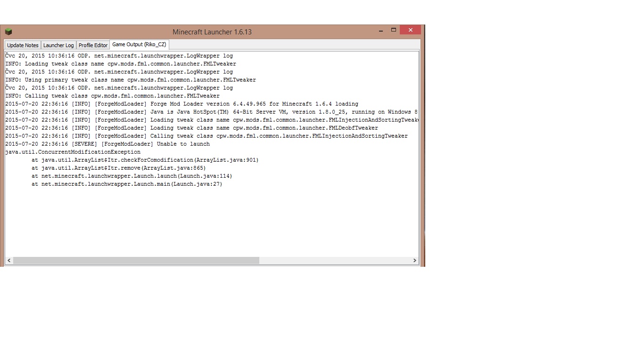Minimize the Minecraft Launcher window
Viewport: 644px width, 362px height.
tap(381, 31)
